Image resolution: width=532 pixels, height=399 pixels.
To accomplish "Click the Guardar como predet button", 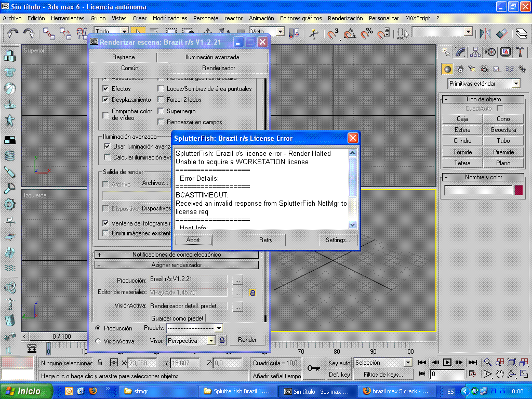I will click(x=178, y=318).
